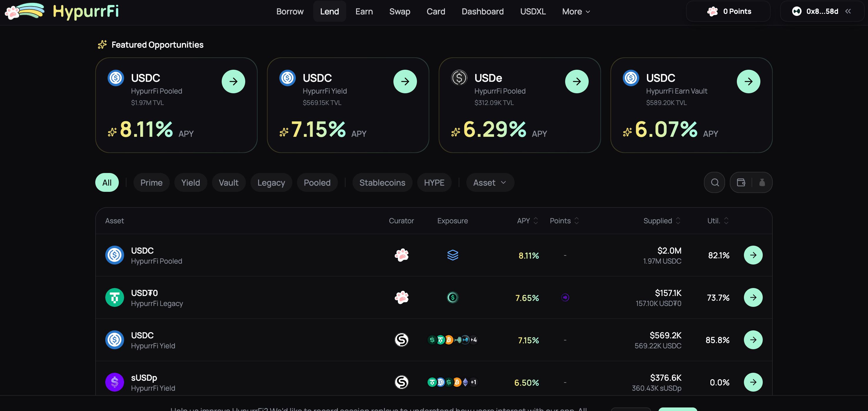Open the Asset filter dropdown
The width and height of the screenshot is (868, 411).
tap(490, 182)
